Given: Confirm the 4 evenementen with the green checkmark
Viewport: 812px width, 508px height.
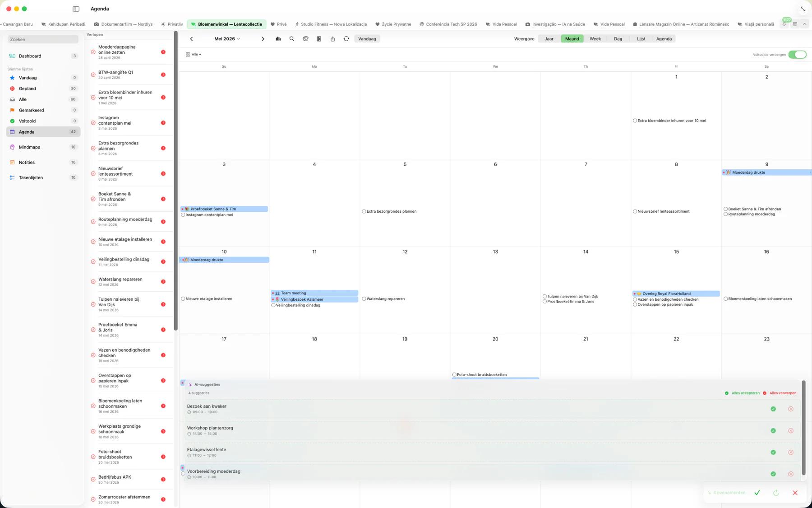Looking at the screenshot, I should pyautogui.click(x=757, y=493).
